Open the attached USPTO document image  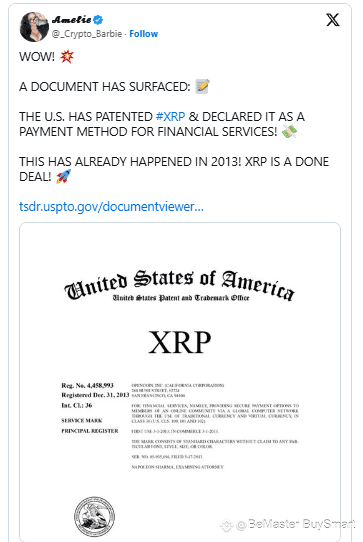pyautogui.click(x=180, y=380)
